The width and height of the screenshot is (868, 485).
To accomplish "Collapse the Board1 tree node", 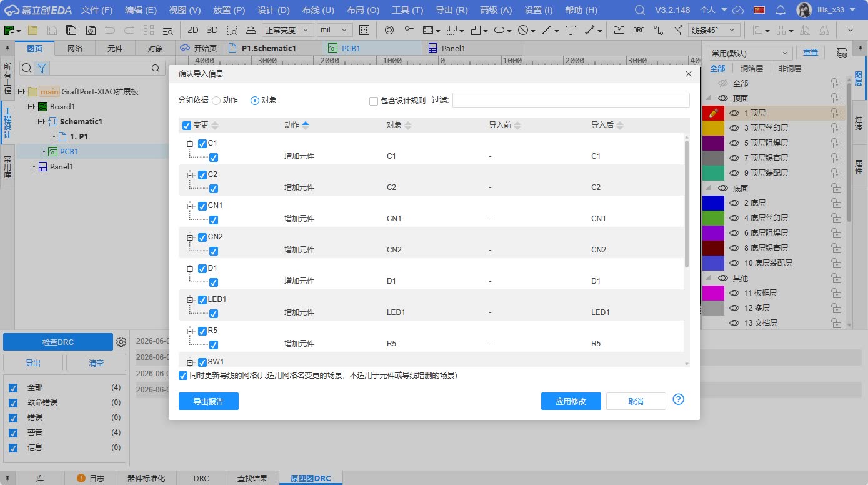I will click(x=31, y=107).
